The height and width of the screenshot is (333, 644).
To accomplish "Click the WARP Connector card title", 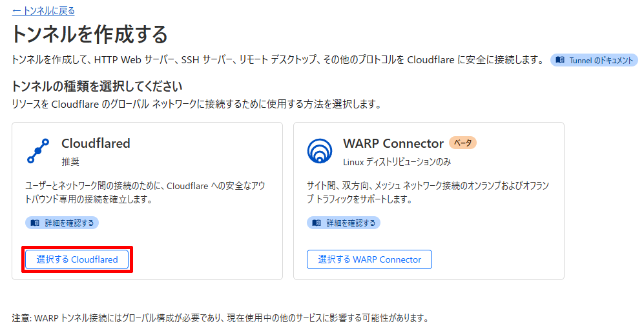I will tap(393, 143).
